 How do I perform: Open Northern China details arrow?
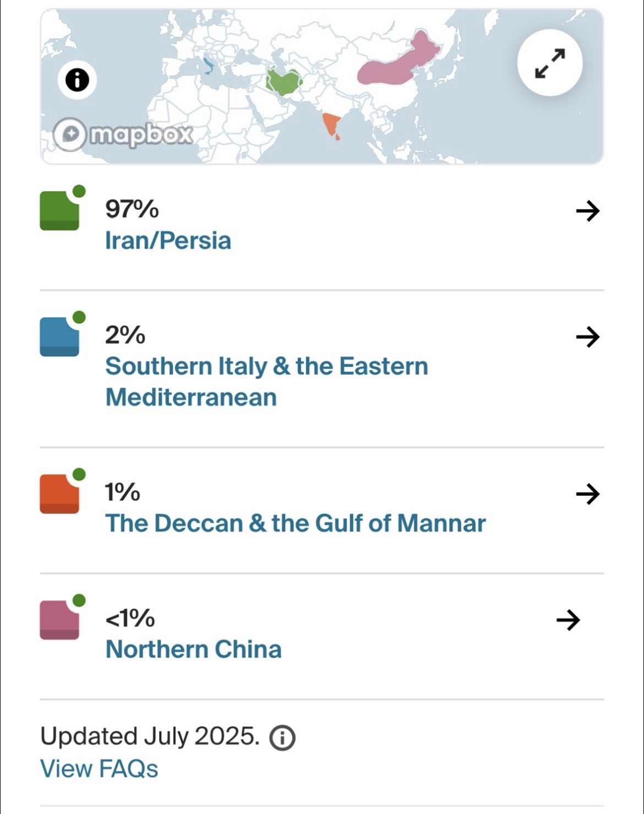(568, 620)
